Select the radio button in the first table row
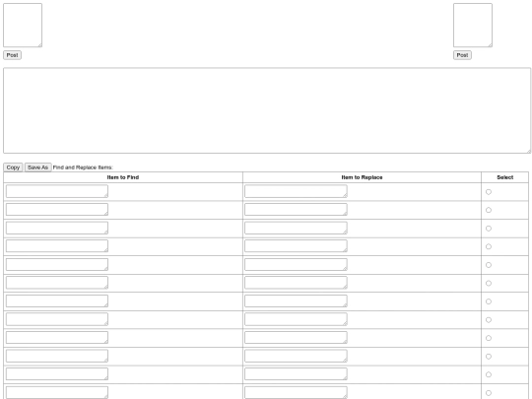The image size is (532, 399). 489,192
